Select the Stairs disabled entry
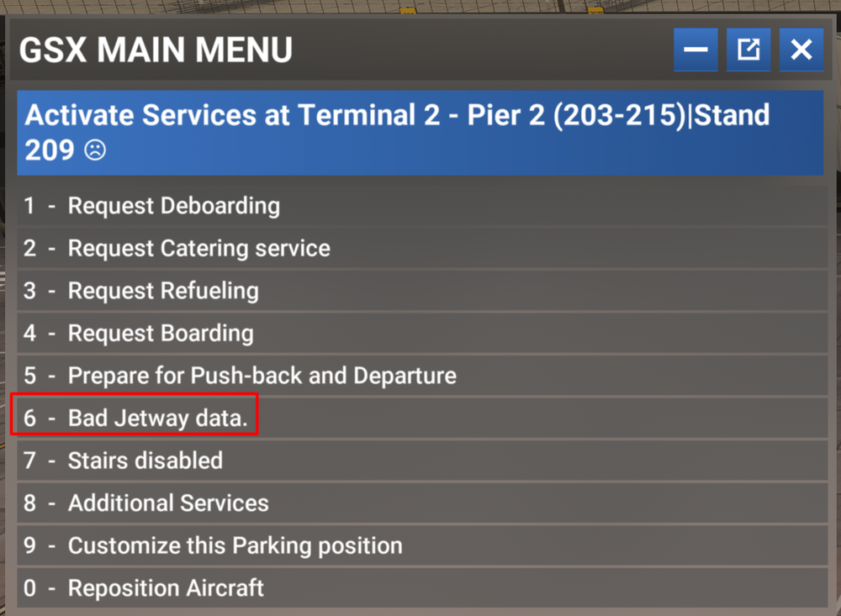The height and width of the screenshot is (616, 841). tap(145, 461)
